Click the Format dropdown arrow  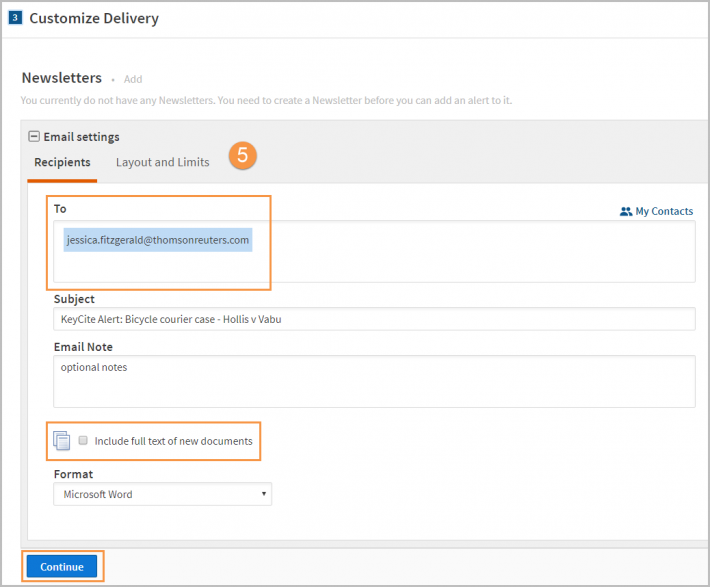click(x=264, y=494)
